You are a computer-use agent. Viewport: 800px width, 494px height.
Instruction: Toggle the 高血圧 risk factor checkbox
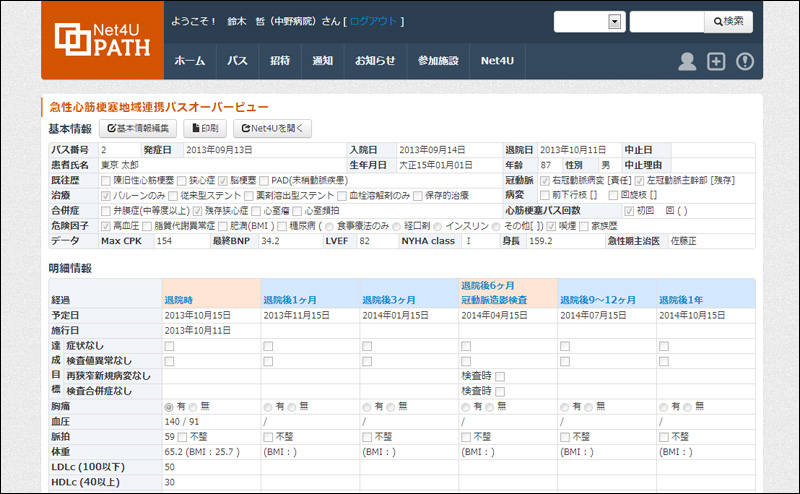106,226
